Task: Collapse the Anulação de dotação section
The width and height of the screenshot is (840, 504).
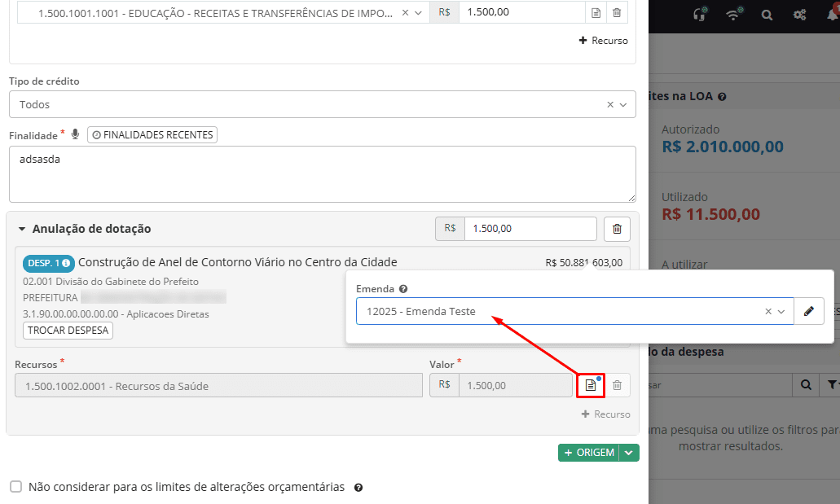Action: (x=22, y=229)
